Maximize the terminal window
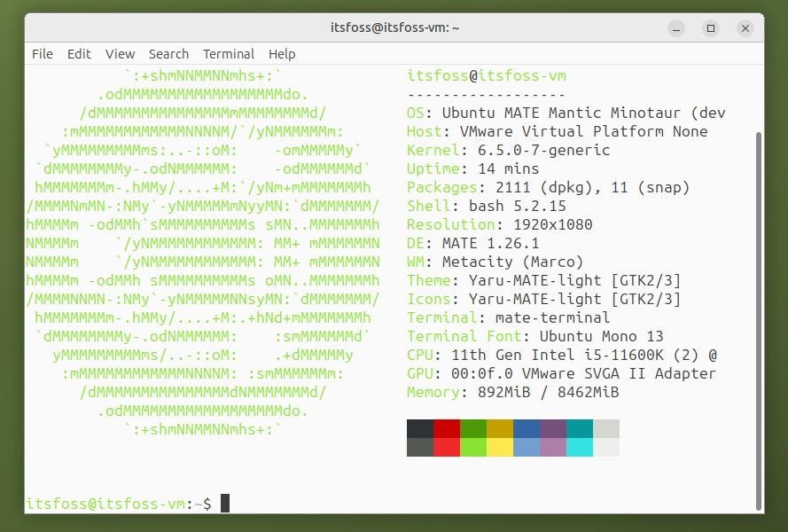Image resolution: width=788 pixels, height=532 pixels. [x=710, y=27]
